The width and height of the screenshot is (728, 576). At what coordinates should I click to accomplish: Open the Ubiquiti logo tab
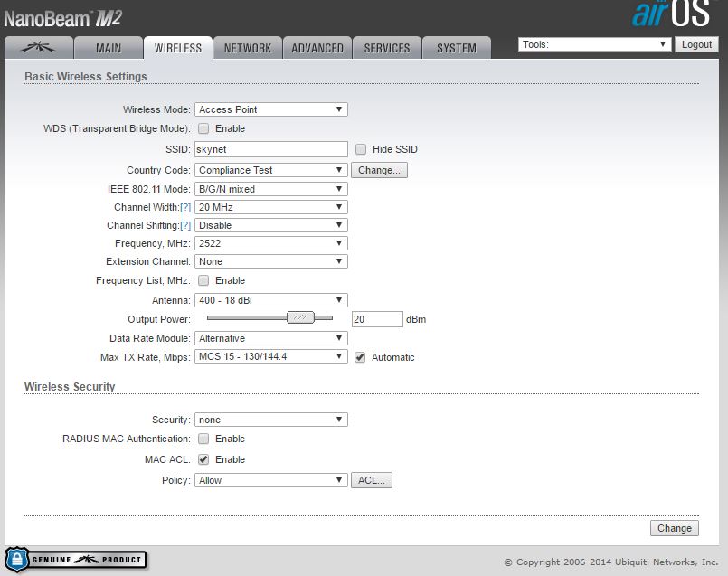(37, 48)
